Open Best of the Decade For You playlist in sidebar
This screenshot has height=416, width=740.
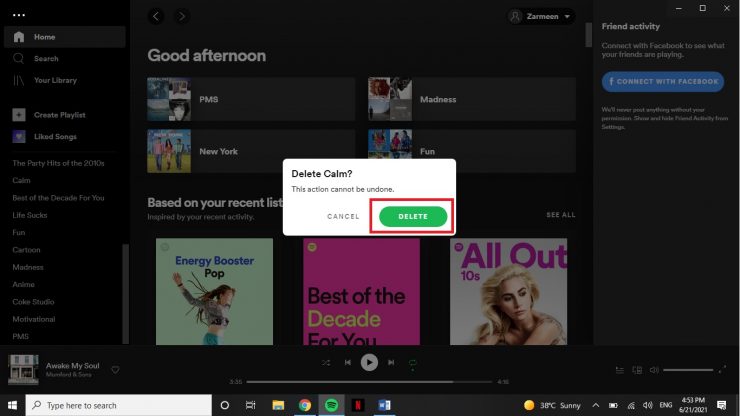tap(58, 198)
